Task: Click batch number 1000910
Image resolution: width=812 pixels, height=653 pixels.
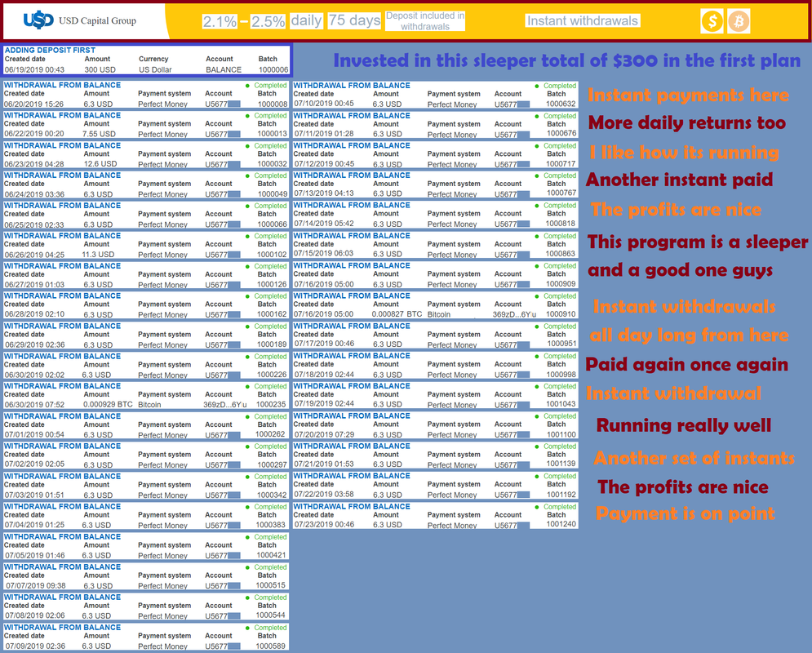Action: pyautogui.click(x=561, y=313)
